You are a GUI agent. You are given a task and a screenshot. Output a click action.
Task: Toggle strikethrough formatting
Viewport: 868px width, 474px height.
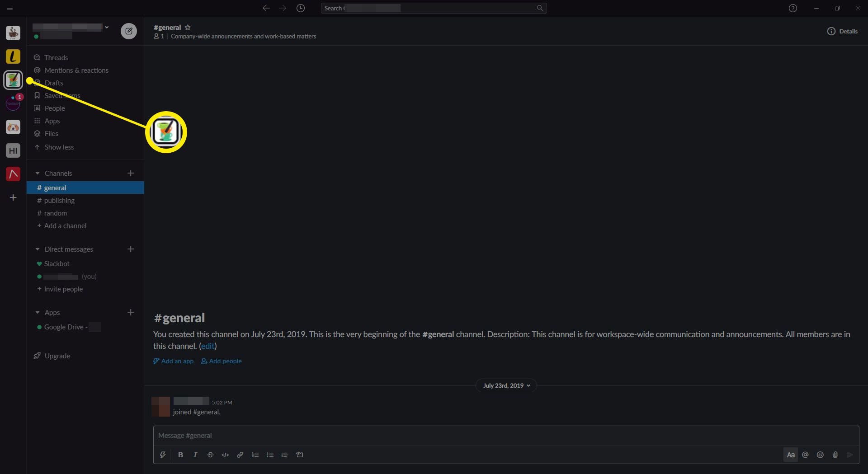pos(210,455)
